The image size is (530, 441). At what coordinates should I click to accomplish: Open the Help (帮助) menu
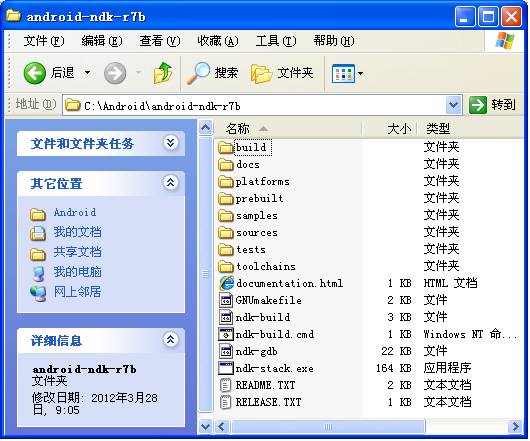click(x=334, y=41)
